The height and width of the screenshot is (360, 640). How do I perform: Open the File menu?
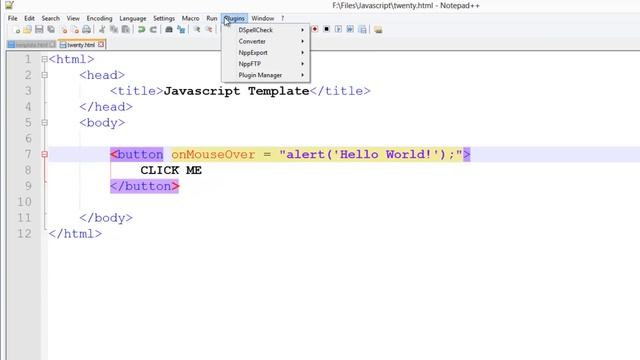13,18
